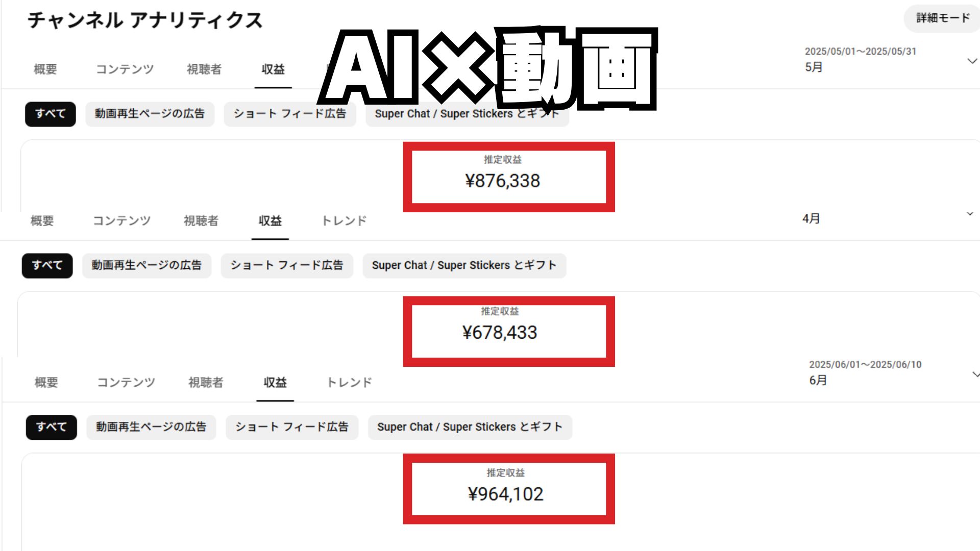Expand the 4月 date range dropdown chevron
Screen dimensions: 980x551
(970, 214)
